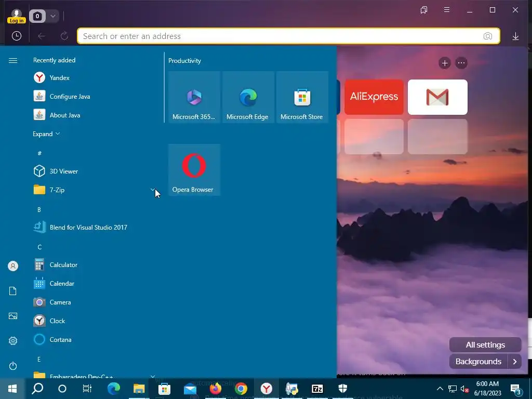Go back in Yandex browser
This screenshot has width=532, height=399.
[42, 36]
